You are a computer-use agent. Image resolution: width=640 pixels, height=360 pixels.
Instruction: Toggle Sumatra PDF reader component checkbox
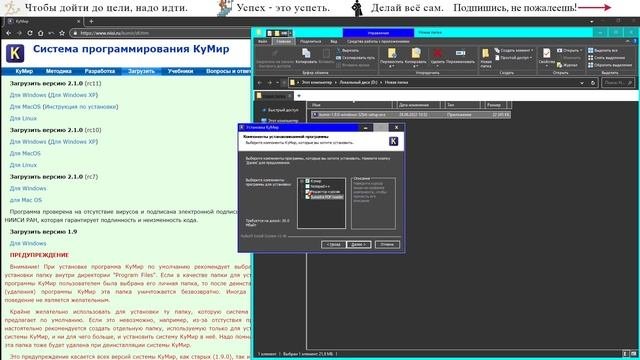tap(308, 197)
